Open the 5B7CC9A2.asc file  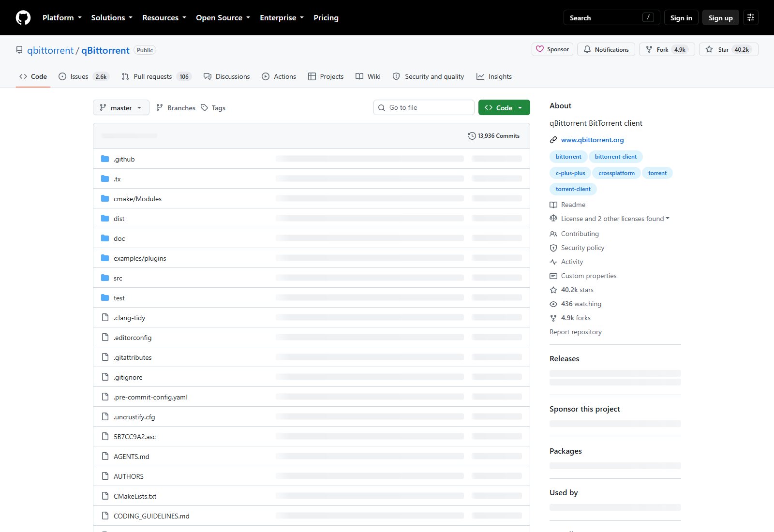[134, 437]
